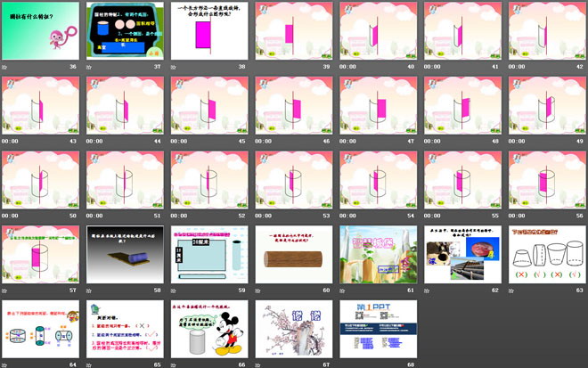The width and height of the screenshot is (588, 368).
Task: Click animation star icon under slide 37
Action: (x=90, y=66)
